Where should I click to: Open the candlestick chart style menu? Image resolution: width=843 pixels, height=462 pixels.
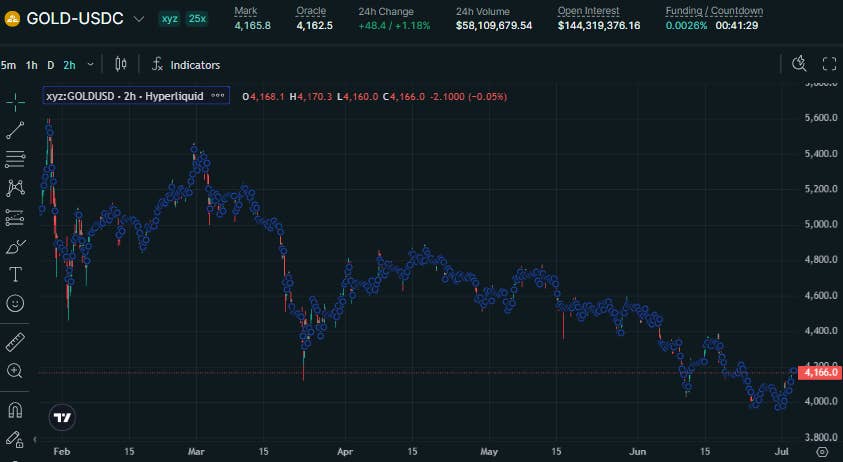click(121, 65)
